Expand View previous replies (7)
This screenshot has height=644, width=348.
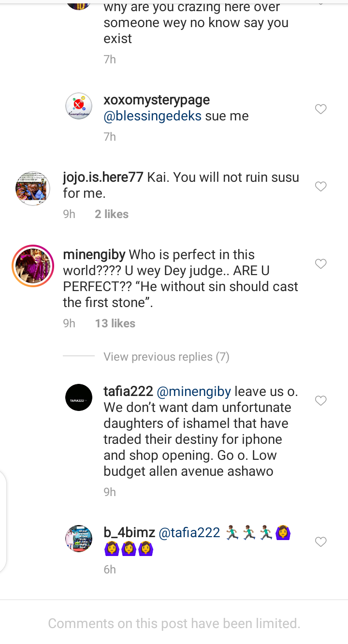coord(166,357)
